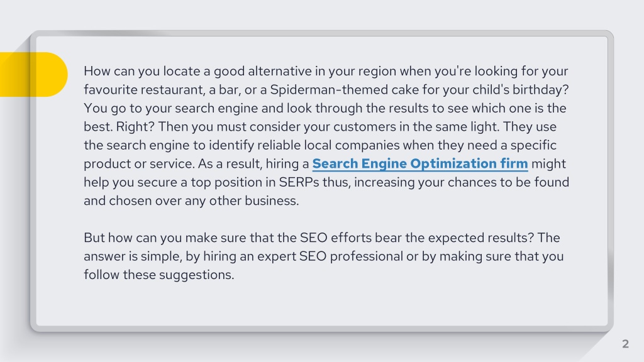Click the phrase "customers in the same light"
Screen dimensions: 644x362
coord(416,126)
